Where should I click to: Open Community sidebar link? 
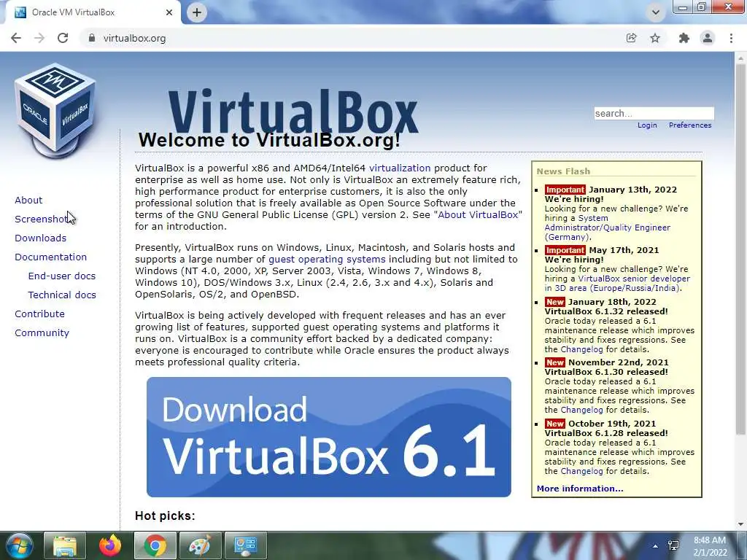[x=42, y=333]
